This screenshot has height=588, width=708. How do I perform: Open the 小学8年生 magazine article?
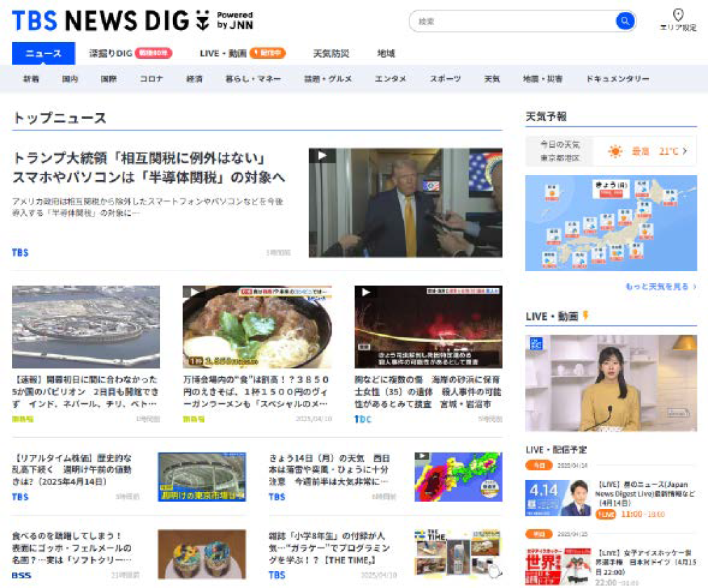[329, 547]
